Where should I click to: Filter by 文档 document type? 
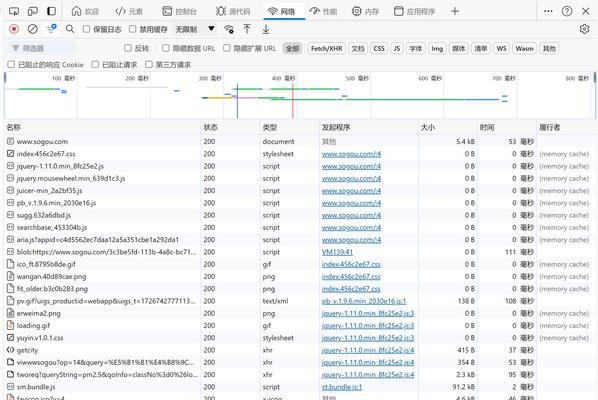pyautogui.click(x=358, y=48)
